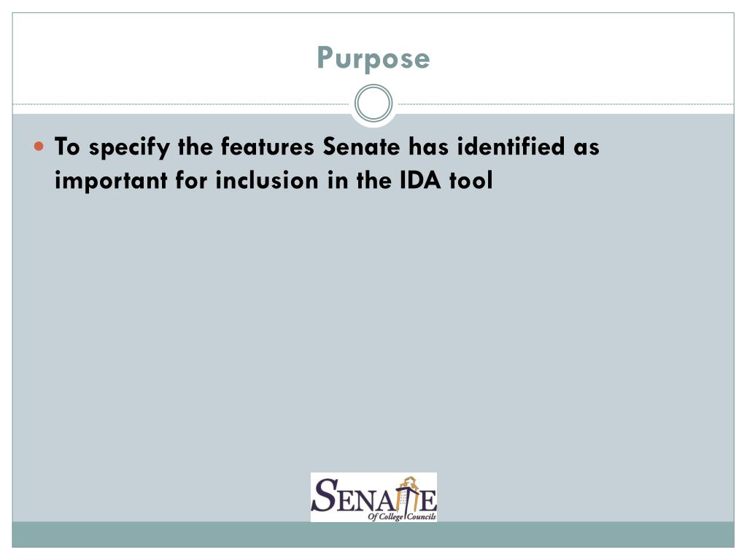Click the word "Senate" in the bullet text
This screenshot has height=560, width=747.
[361, 146]
